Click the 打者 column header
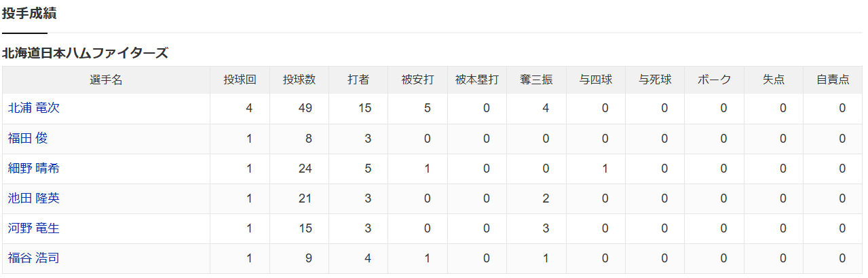 358,80
